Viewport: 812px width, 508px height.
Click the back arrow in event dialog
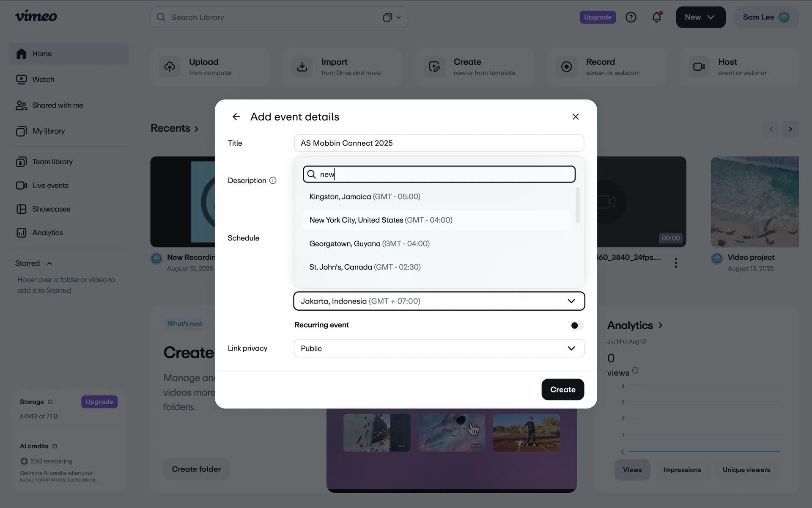point(236,117)
